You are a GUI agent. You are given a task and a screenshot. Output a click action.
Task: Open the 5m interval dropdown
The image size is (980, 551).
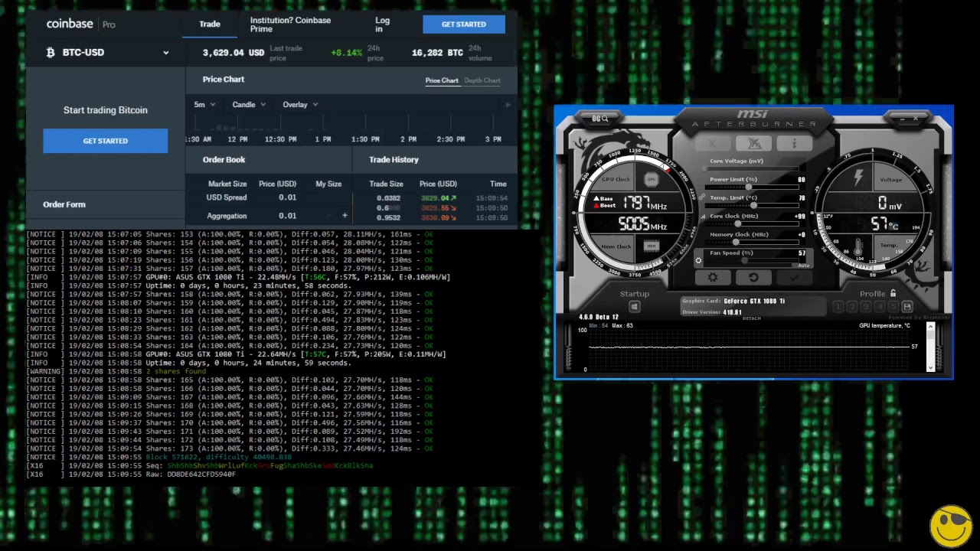204,105
